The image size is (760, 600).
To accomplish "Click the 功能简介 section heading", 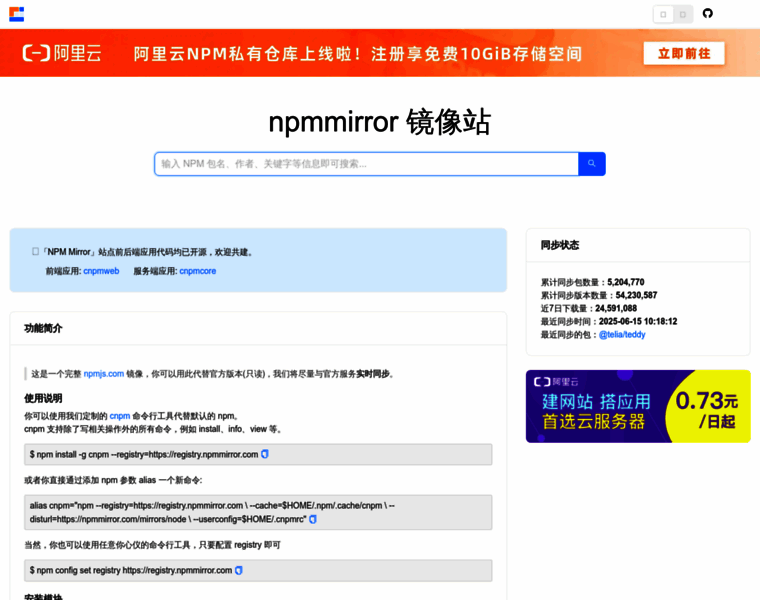I will [43, 328].
